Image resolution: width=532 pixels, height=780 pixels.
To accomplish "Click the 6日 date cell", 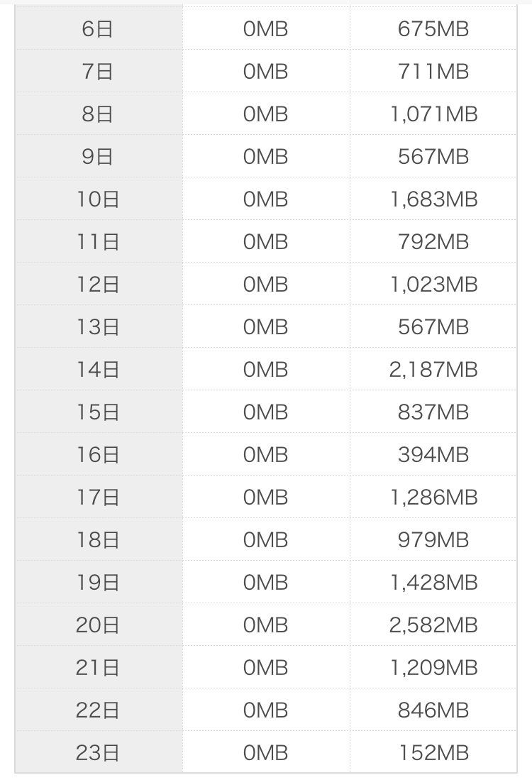I will coord(98,29).
